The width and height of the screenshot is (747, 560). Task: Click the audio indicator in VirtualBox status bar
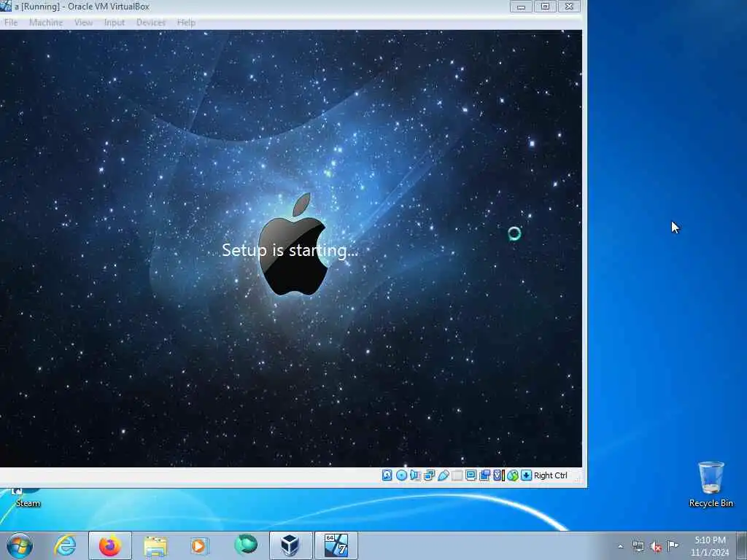pyautogui.click(x=415, y=475)
